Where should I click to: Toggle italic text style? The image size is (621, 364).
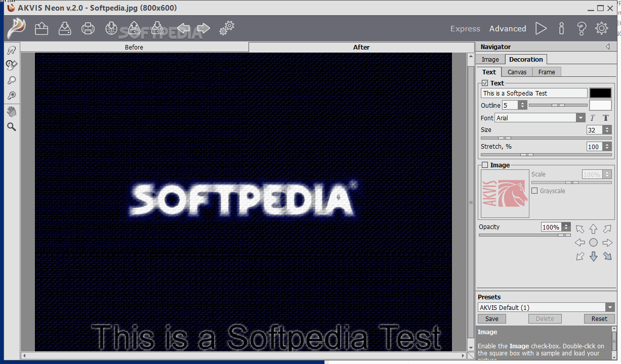tap(593, 118)
